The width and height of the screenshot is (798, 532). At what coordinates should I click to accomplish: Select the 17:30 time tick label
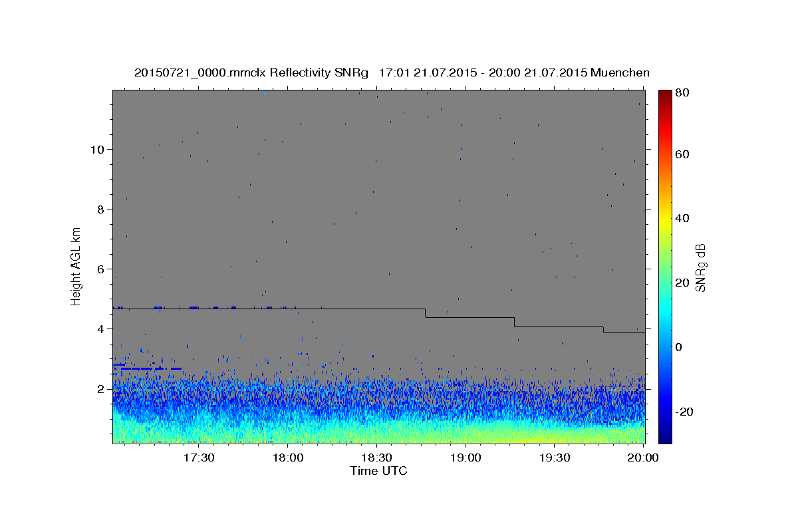199,458
